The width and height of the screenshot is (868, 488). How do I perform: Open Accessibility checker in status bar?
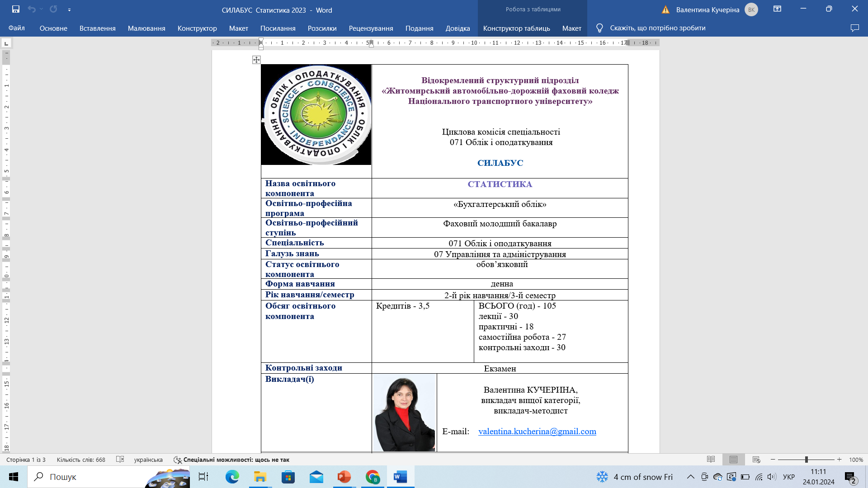[231, 460]
